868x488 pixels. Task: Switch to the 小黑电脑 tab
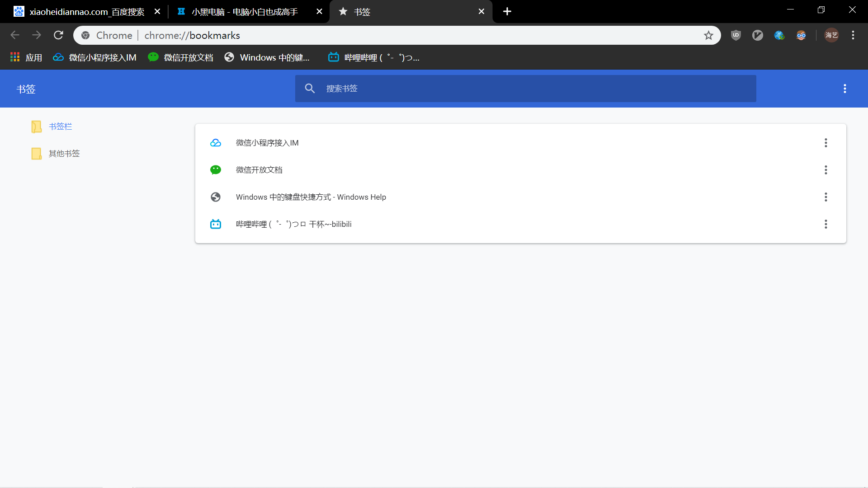[244, 12]
